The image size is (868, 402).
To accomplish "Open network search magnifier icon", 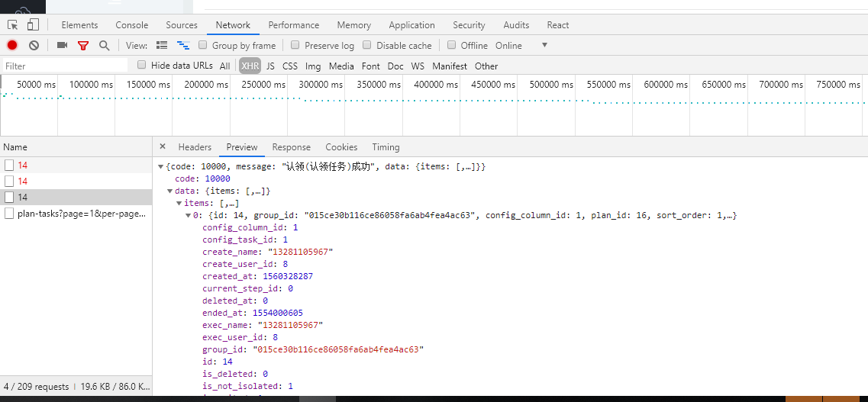I will point(104,46).
